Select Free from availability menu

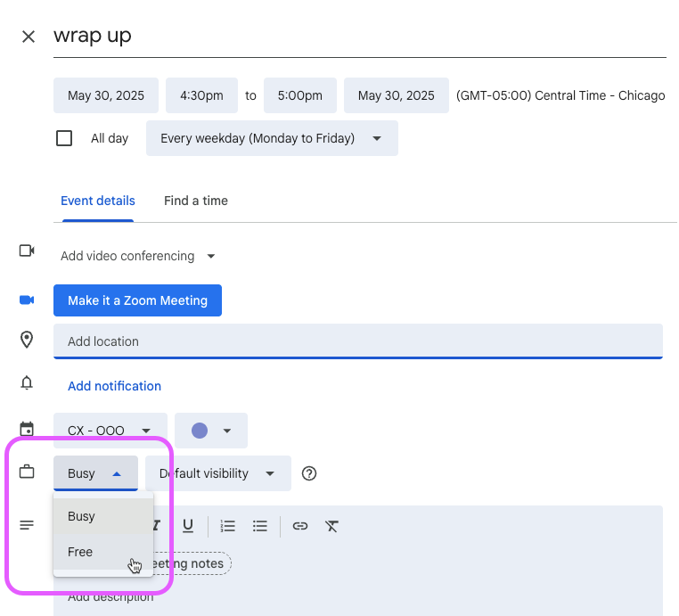coord(81,552)
